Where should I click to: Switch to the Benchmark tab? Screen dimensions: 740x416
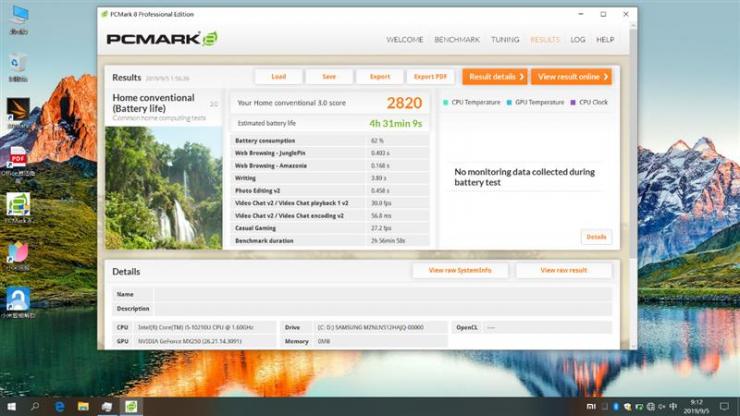[x=457, y=40]
